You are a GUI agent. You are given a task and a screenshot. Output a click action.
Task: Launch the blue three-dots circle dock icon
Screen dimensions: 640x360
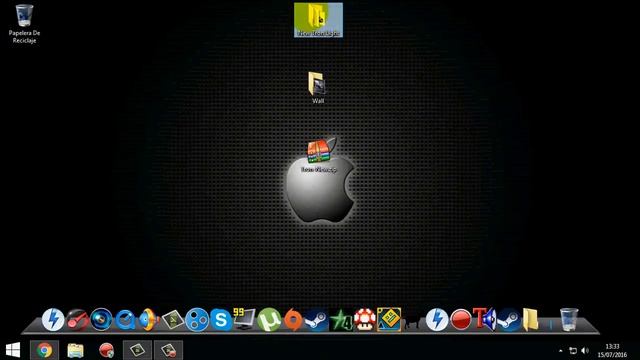click(x=197, y=320)
